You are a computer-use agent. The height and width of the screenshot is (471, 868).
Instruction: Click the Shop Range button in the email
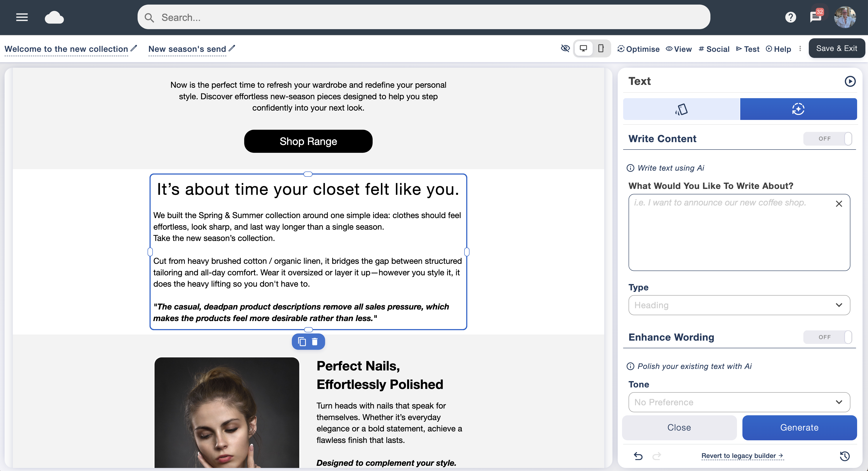tap(308, 141)
